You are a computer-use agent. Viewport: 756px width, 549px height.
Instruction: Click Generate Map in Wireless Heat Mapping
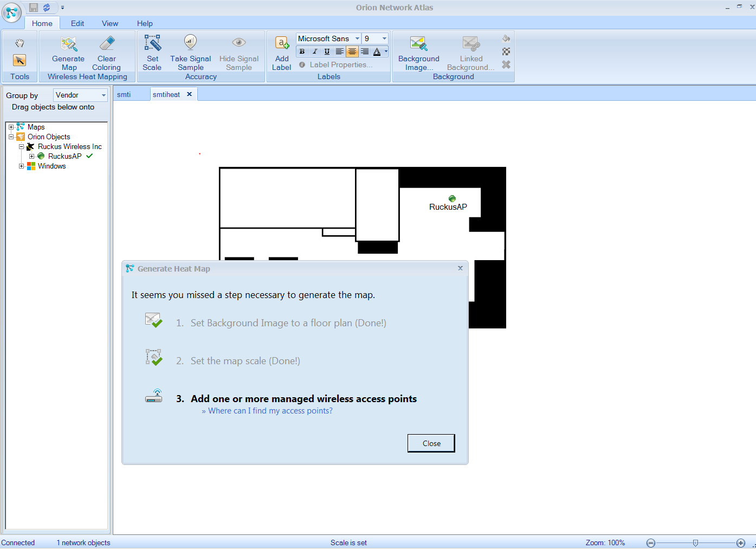point(68,53)
